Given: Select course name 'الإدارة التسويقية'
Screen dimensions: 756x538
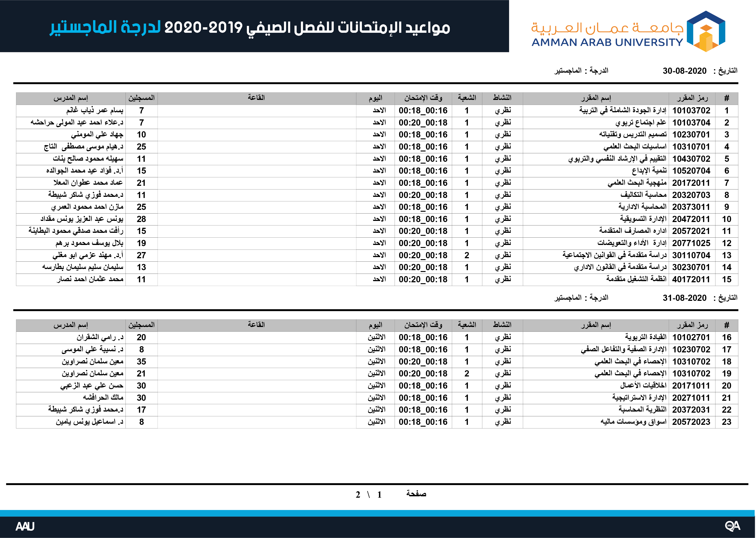Looking at the screenshot, I should coord(643,219).
